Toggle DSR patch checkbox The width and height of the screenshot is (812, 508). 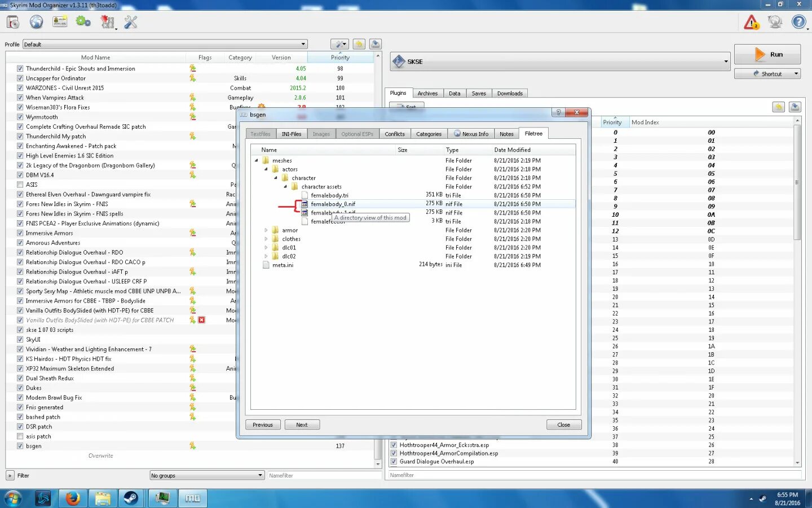(20, 427)
